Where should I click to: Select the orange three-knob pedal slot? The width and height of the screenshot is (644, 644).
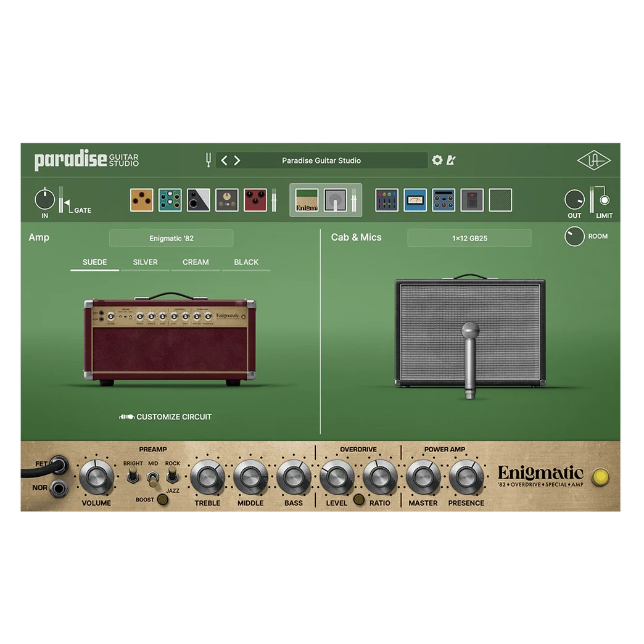pyautogui.click(x=141, y=200)
